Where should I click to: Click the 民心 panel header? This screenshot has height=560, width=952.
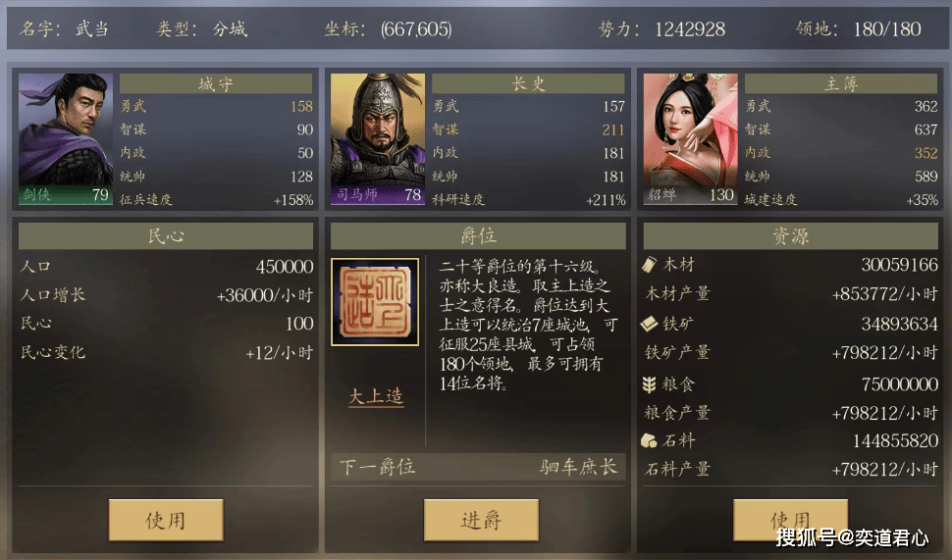(x=166, y=236)
